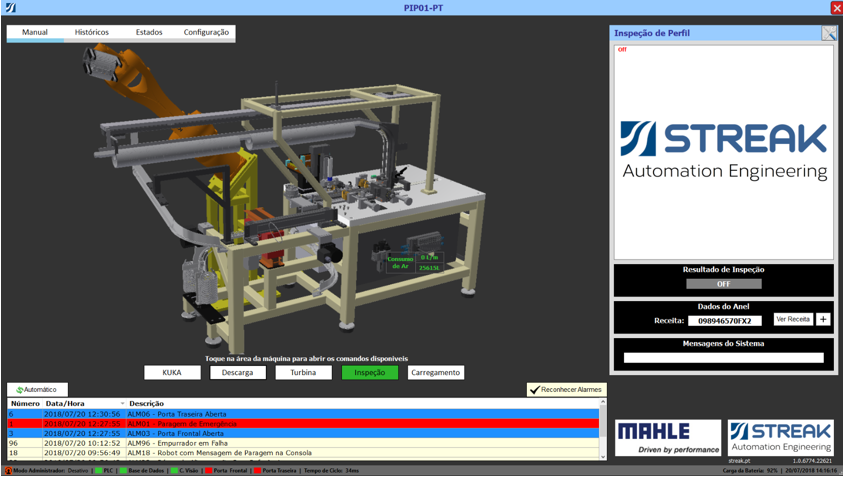Select the ALM01 Paragem de Emergência alarm row
Viewport: 843px width, 478px height.
(x=300, y=424)
